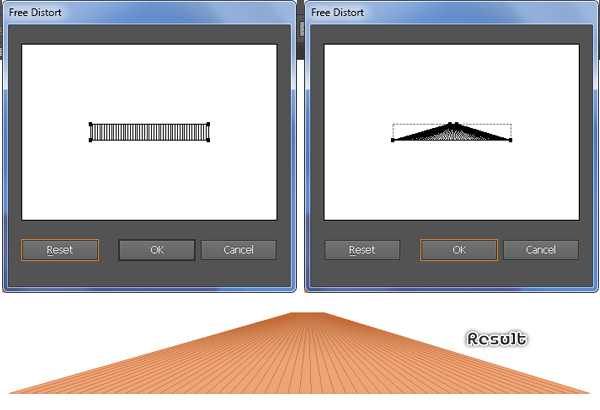The width and height of the screenshot is (600, 410).
Task: Click Reset in the right Free Distort dialog
Action: click(362, 250)
